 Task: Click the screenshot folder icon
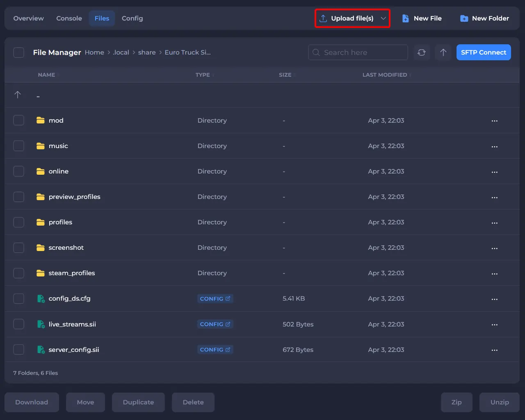[x=40, y=248]
